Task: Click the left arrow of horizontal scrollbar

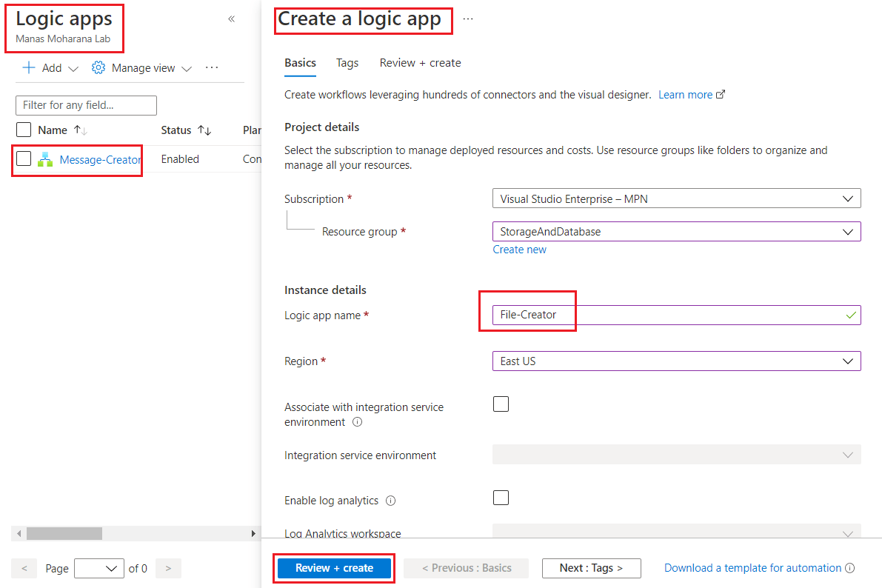Action: [x=19, y=533]
